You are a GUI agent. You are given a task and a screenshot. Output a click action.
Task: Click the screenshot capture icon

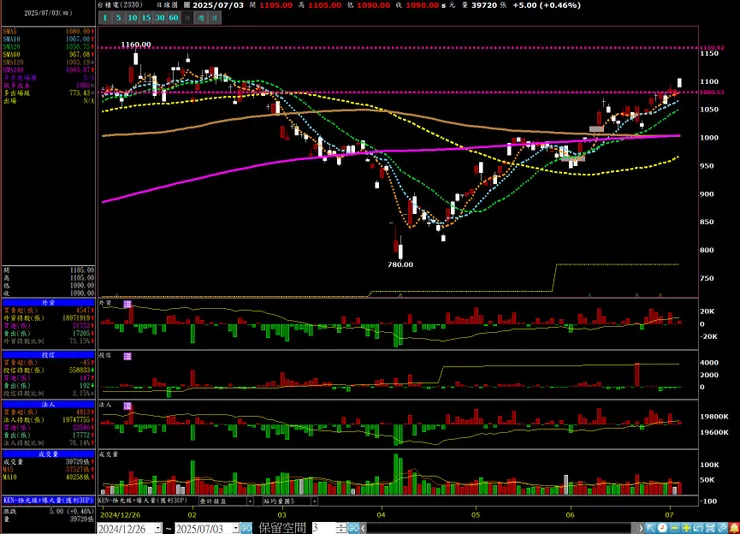click(x=710, y=528)
